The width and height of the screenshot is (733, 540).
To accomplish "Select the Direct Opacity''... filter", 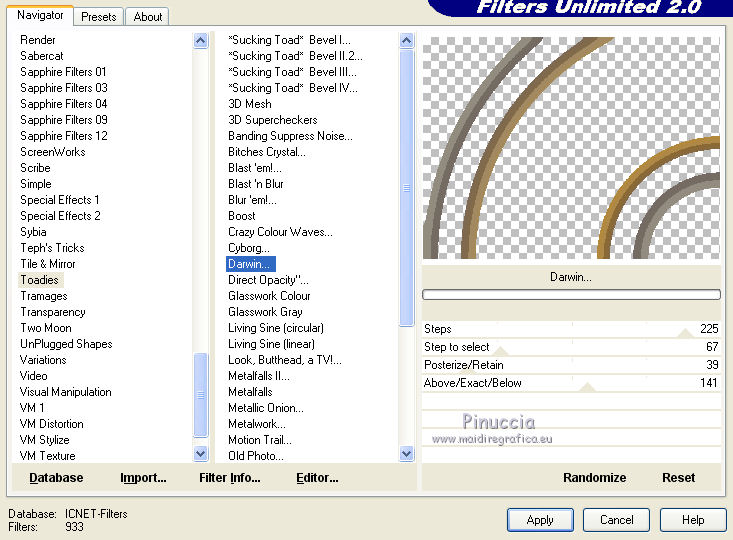I will coord(268,280).
